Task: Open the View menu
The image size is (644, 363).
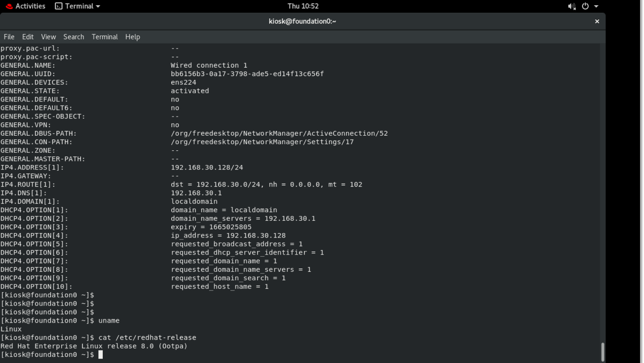Action: pyautogui.click(x=49, y=37)
